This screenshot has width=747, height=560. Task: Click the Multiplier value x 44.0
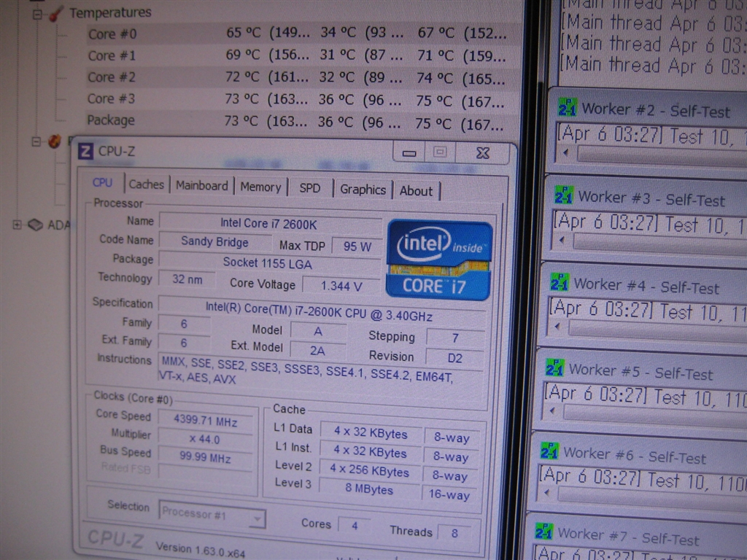pos(205,438)
